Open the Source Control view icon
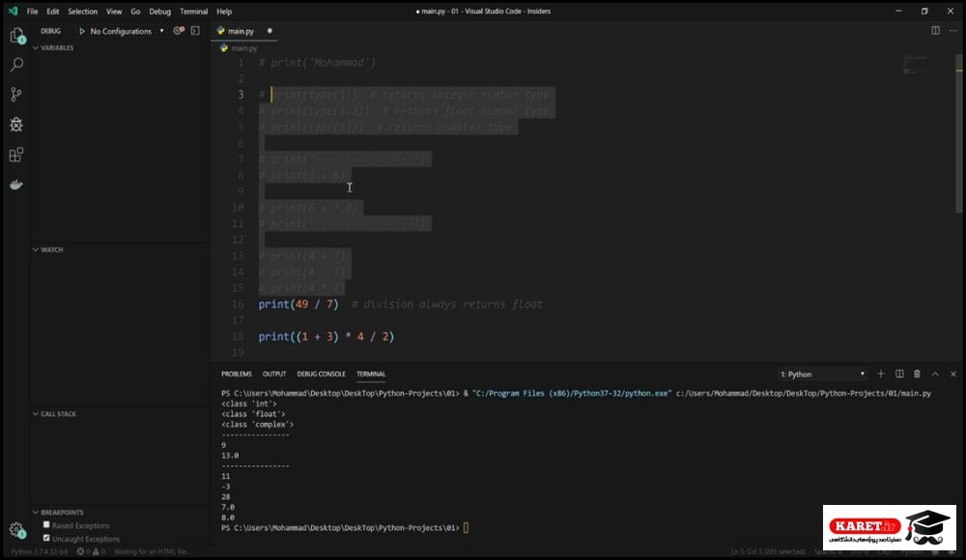Viewport: 966px width, 560px height. (16, 95)
